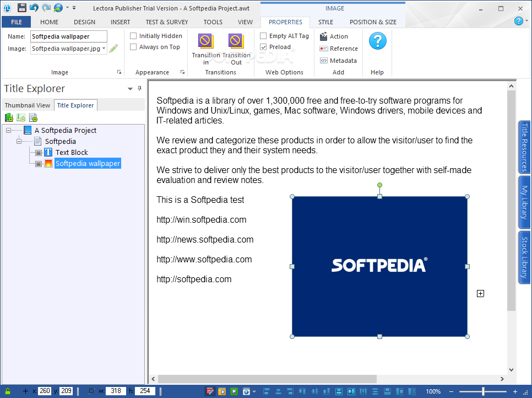This screenshot has width=532, height=398.
Task: Switch to the HOME ribbon tab
Action: pos(49,22)
